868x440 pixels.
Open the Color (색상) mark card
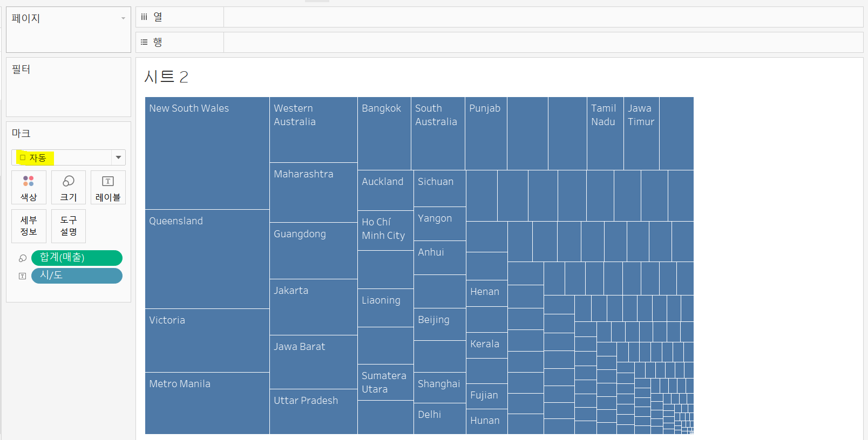[x=29, y=187]
